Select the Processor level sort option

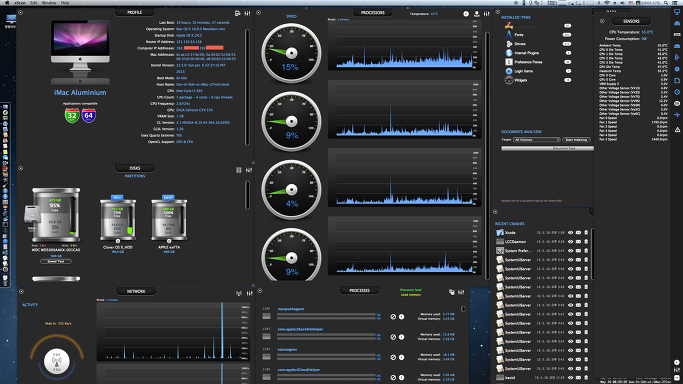[411, 290]
